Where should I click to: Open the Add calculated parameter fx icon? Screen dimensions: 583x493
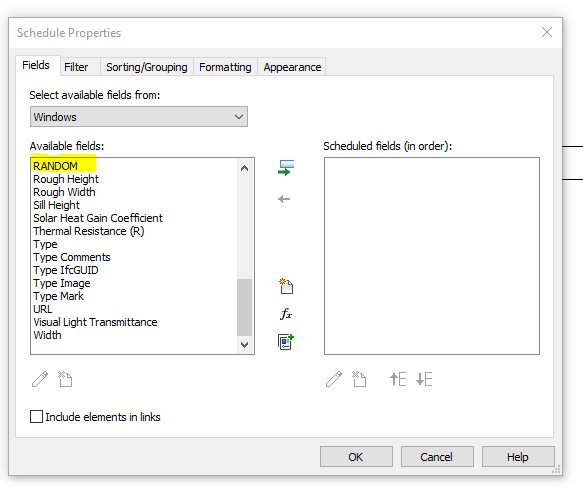point(286,314)
